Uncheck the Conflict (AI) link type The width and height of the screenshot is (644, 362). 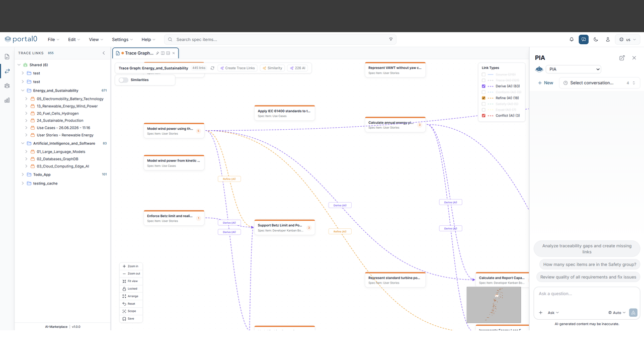pyautogui.click(x=484, y=116)
